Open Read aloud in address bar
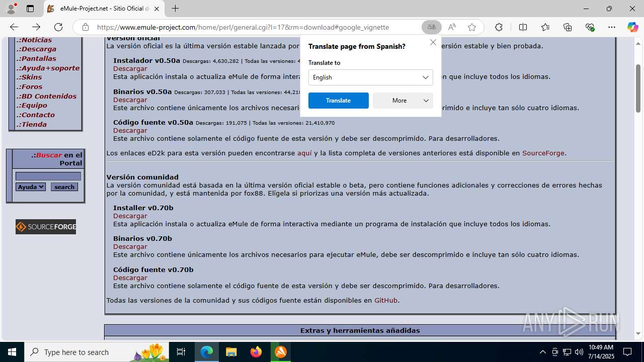The height and width of the screenshot is (362, 644). coord(452,27)
